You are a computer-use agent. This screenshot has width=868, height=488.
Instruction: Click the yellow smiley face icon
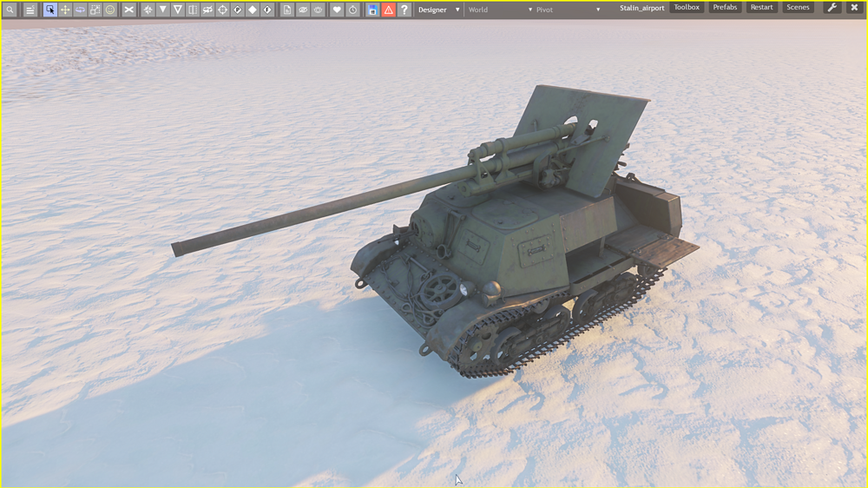tap(110, 10)
